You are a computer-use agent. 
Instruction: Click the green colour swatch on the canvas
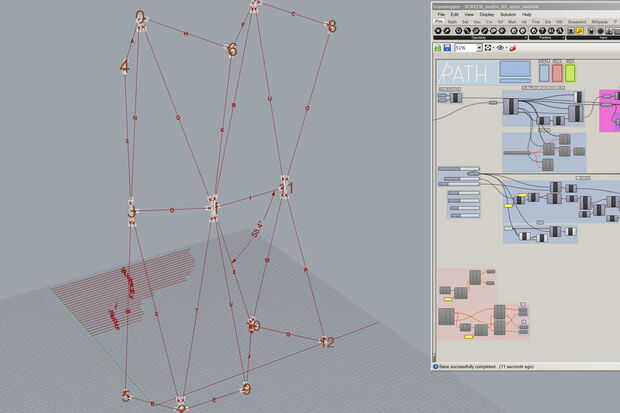tap(570, 73)
